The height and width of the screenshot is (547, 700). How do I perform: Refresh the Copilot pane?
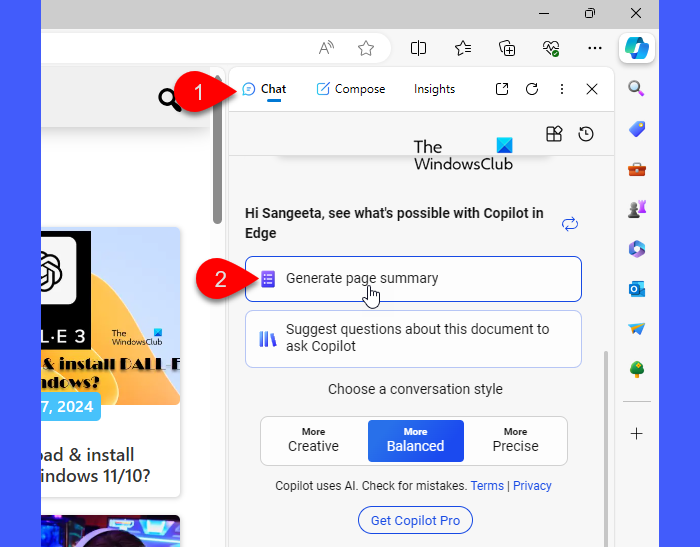click(x=532, y=89)
